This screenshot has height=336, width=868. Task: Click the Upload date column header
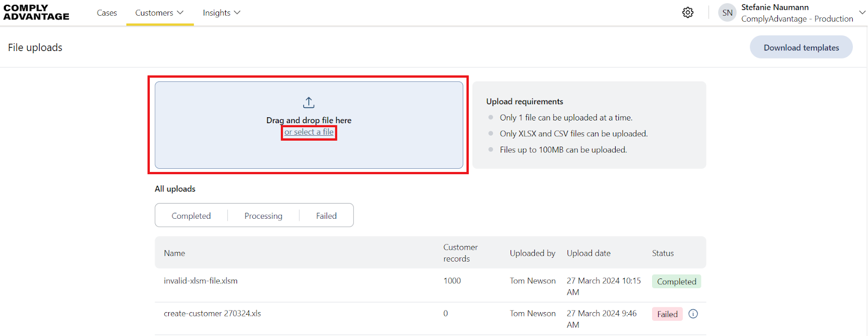(589, 253)
